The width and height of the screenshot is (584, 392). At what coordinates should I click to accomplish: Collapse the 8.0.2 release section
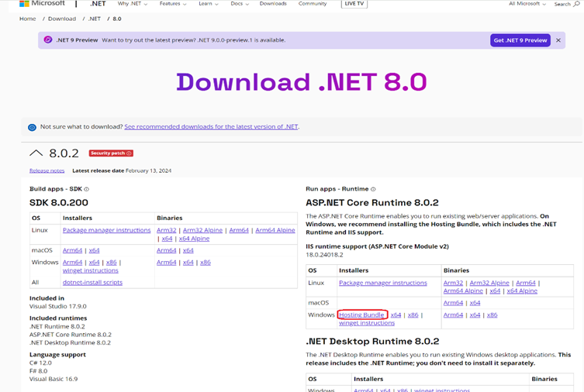pyautogui.click(x=36, y=153)
